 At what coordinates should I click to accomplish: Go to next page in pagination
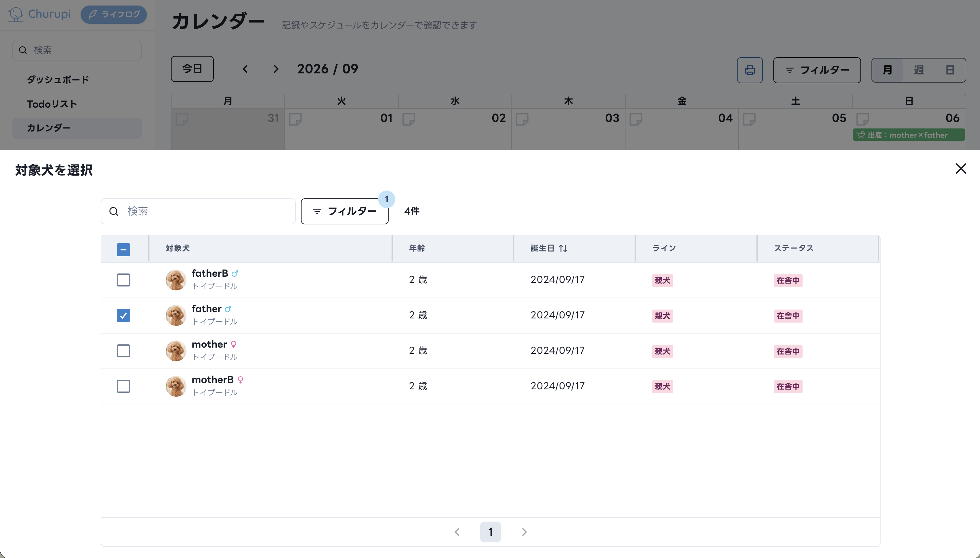point(524,532)
